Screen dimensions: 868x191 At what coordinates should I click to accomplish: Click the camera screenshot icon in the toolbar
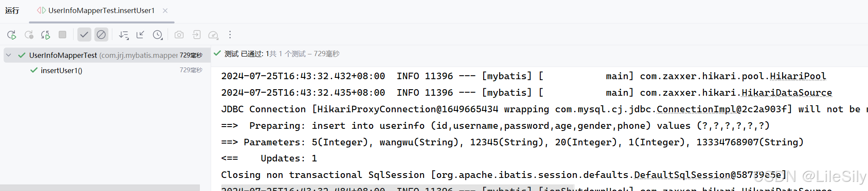point(179,34)
